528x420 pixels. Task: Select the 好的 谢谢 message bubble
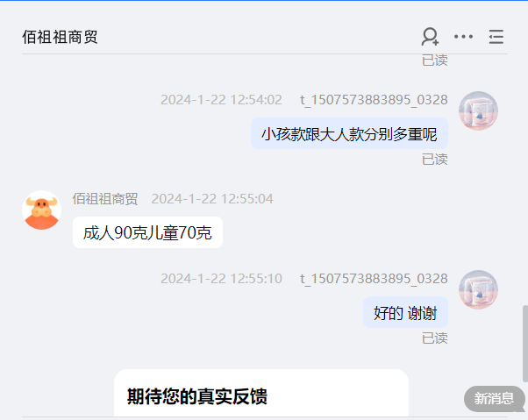(x=405, y=313)
